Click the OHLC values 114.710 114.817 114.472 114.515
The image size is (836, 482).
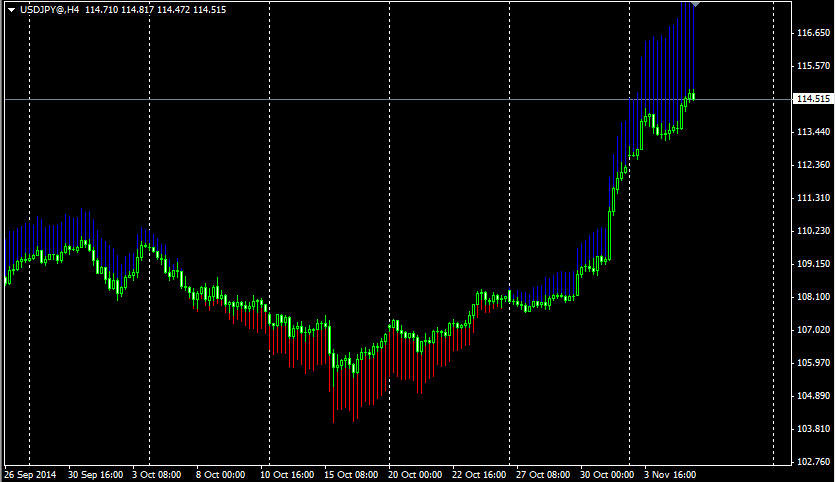coord(156,10)
